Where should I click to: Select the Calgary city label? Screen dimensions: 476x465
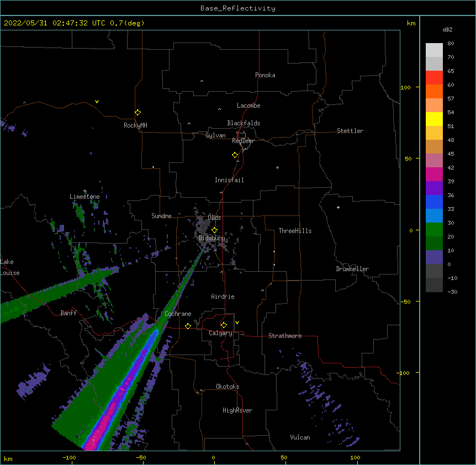(x=220, y=333)
